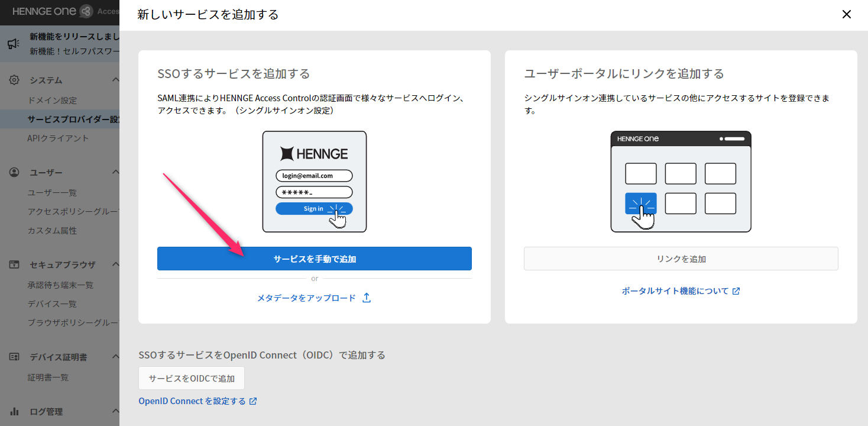
Task: Close the new service dialog with X
Action: click(x=846, y=14)
